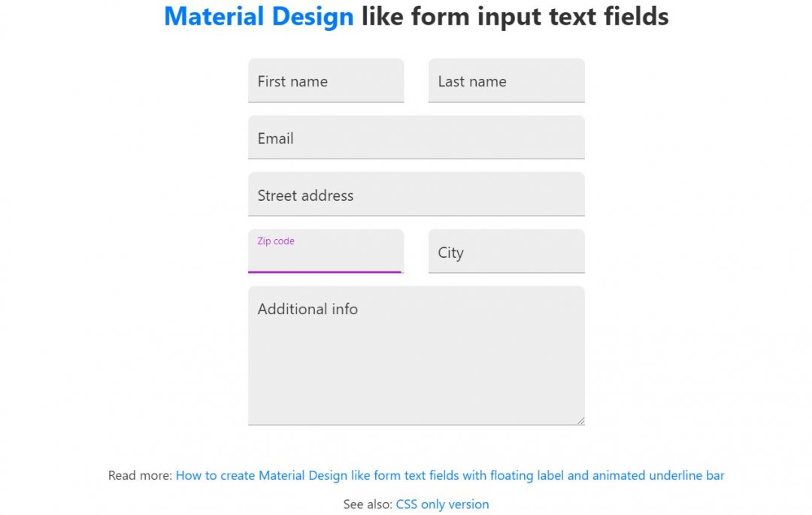Focus the City input field
The height and width of the screenshot is (515, 812).
coord(506,251)
